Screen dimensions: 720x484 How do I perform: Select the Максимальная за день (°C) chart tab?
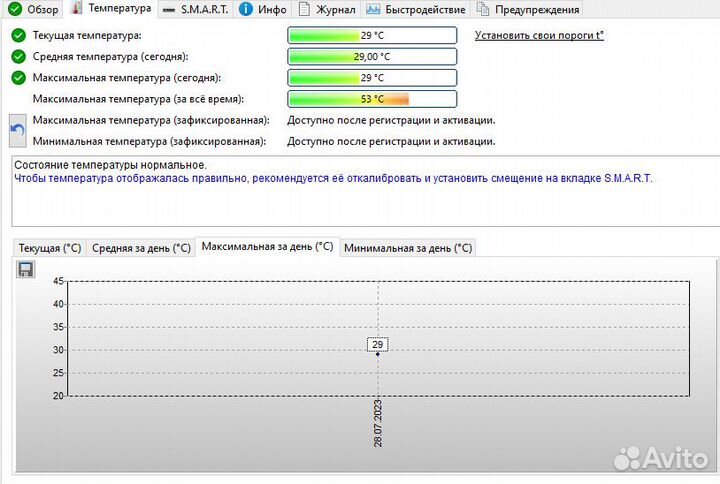[x=267, y=247]
